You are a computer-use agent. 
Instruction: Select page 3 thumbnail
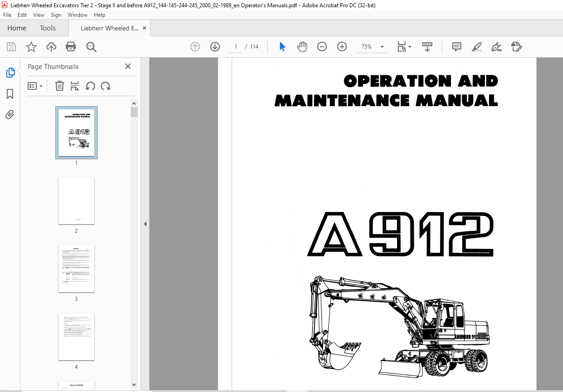(76, 269)
